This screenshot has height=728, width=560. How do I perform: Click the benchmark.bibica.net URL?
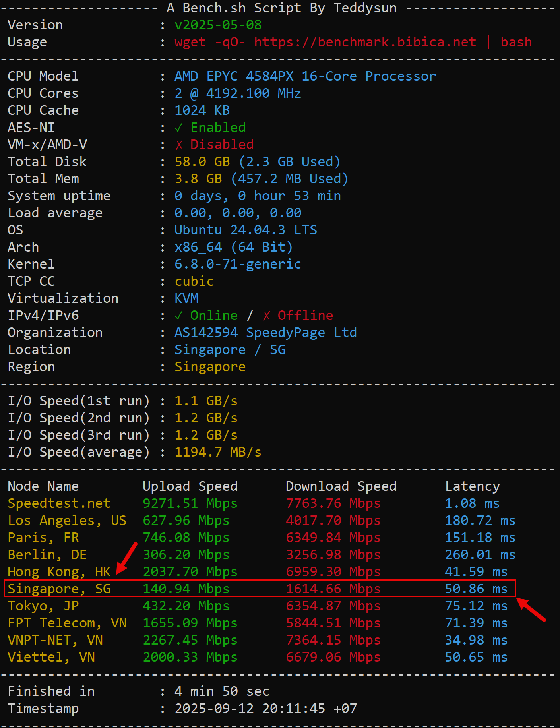[x=365, y=42]
